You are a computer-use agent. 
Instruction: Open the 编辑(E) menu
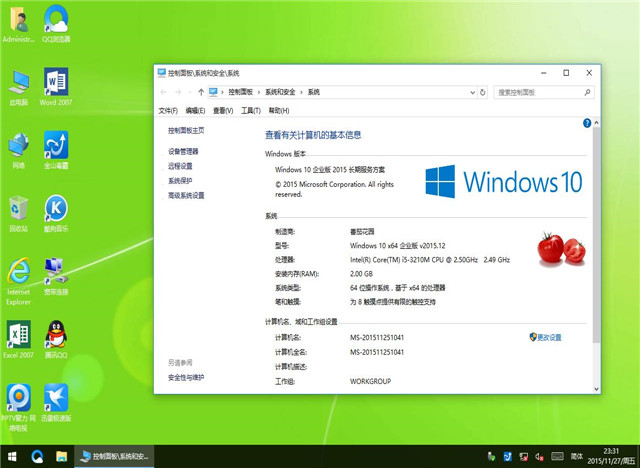point(195,111)
